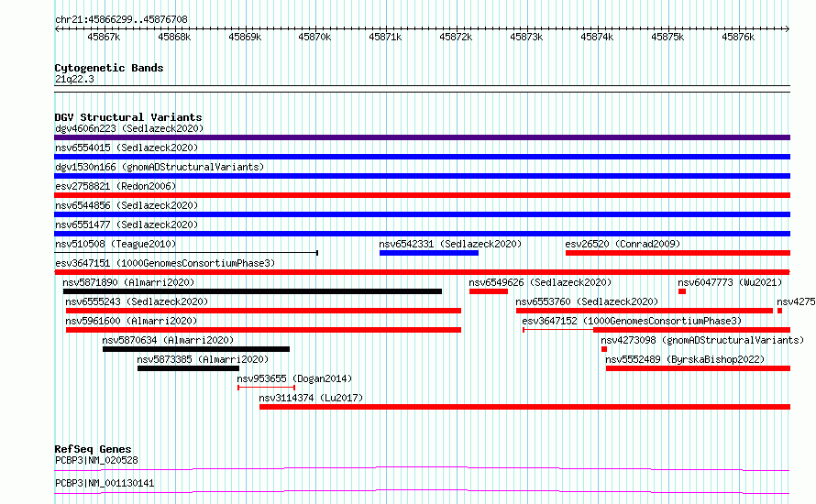This screenshot has height=504, width=816.
Task: Open nsv4273098 (gnomADStructuralVariants) label
Action: click(702, 340)
